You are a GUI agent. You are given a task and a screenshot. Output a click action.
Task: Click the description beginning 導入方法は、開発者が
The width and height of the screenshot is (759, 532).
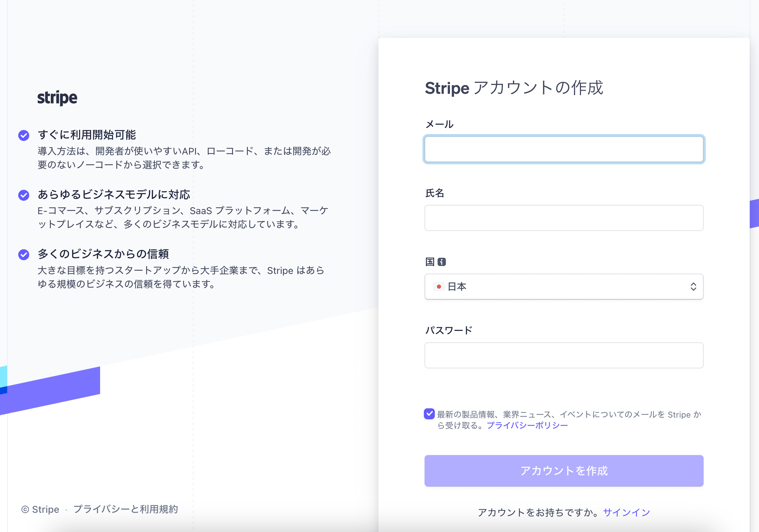coord(184,158)
